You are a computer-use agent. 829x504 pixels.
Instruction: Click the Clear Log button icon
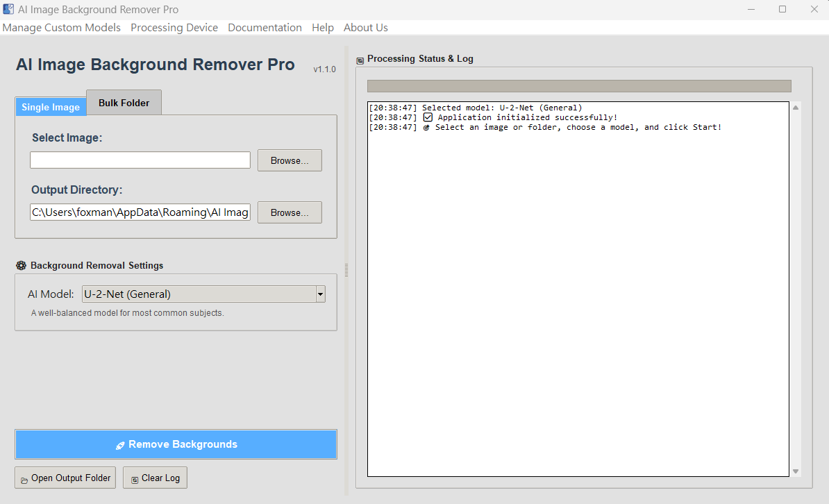(x=135, y=479)
